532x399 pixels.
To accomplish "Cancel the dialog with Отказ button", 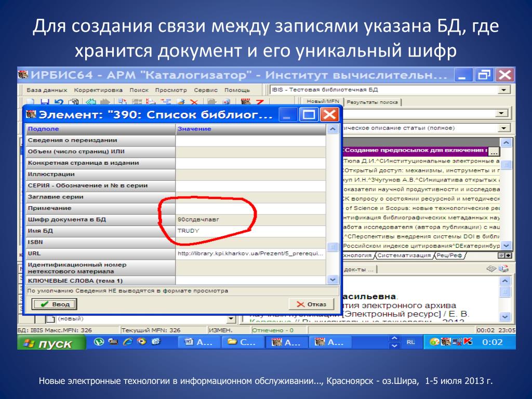I will tap(311, 304).
